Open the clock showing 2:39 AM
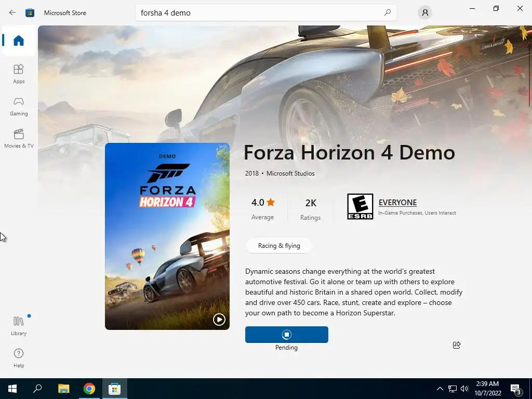This screenshot has height=399, width=532. (487, 389)
